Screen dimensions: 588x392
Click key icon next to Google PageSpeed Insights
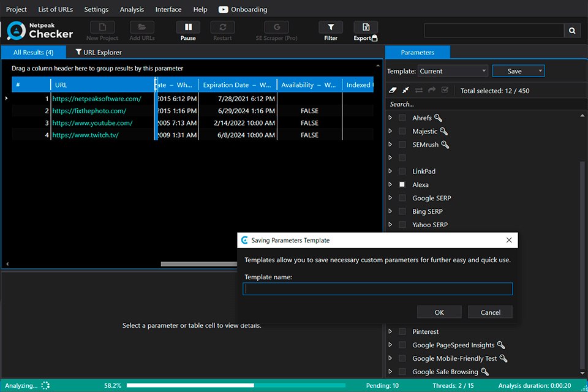501,345
